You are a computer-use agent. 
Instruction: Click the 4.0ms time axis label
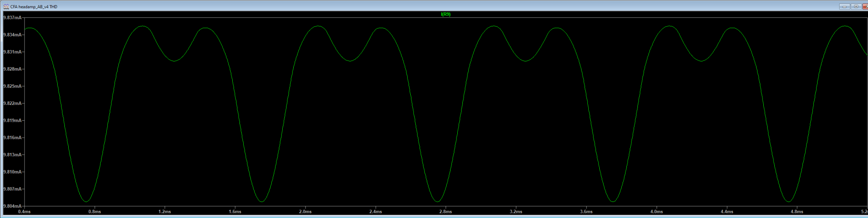[x=657, y=212]
